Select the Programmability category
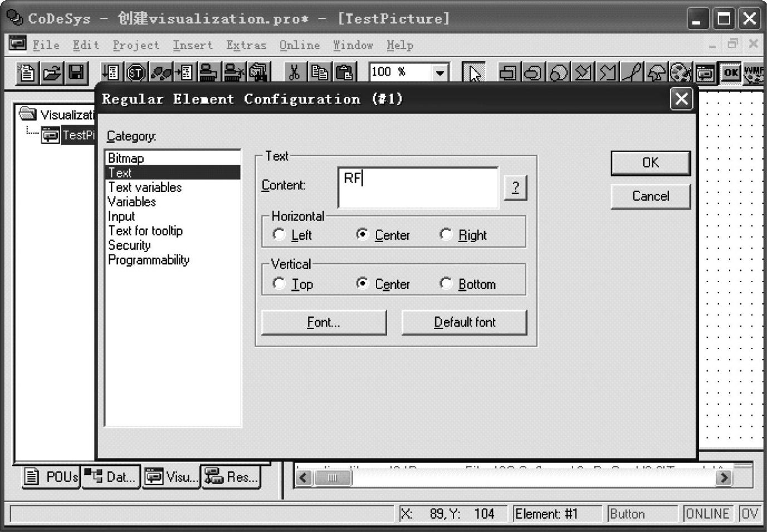The width and height of the screenshot is (767, 532). (x=173, y=259)
